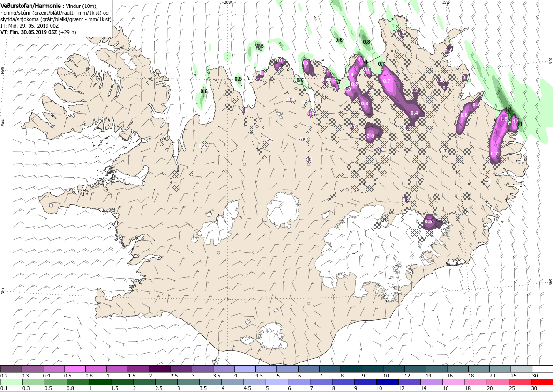Click the green swatch labeled 0.5 in the lower legend
Image resolution: width=553 pixels, height=392 pixels.
55,382
